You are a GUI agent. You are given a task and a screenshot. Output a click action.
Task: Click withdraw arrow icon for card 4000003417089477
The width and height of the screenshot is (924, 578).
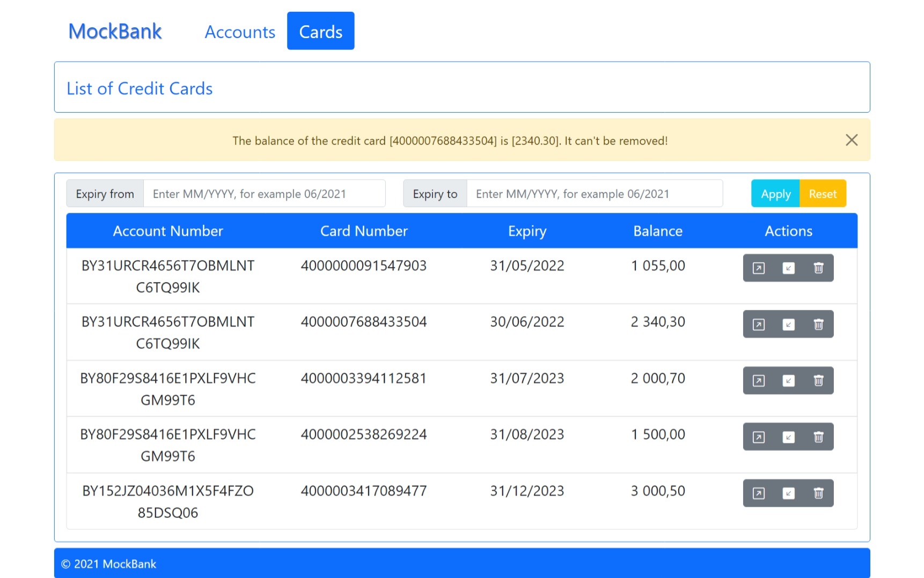coord(758,493)
